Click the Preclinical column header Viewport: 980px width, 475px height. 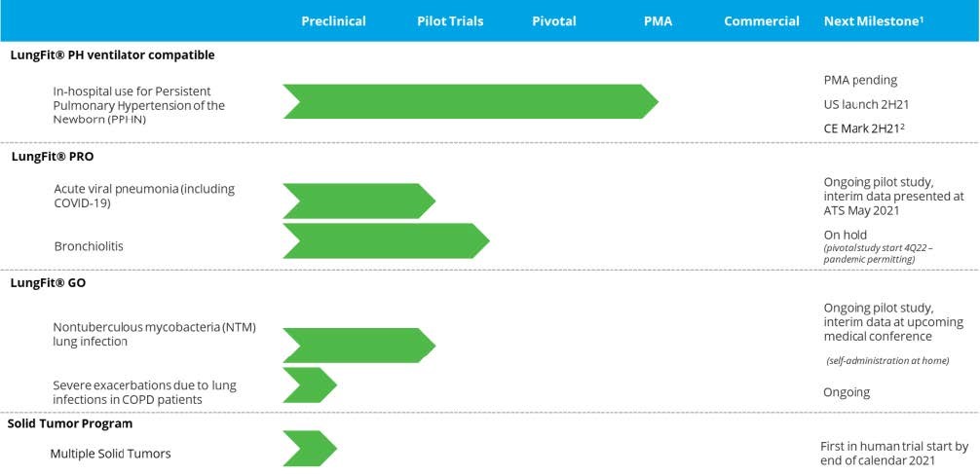pyautogui.click(x=333, y=21)
